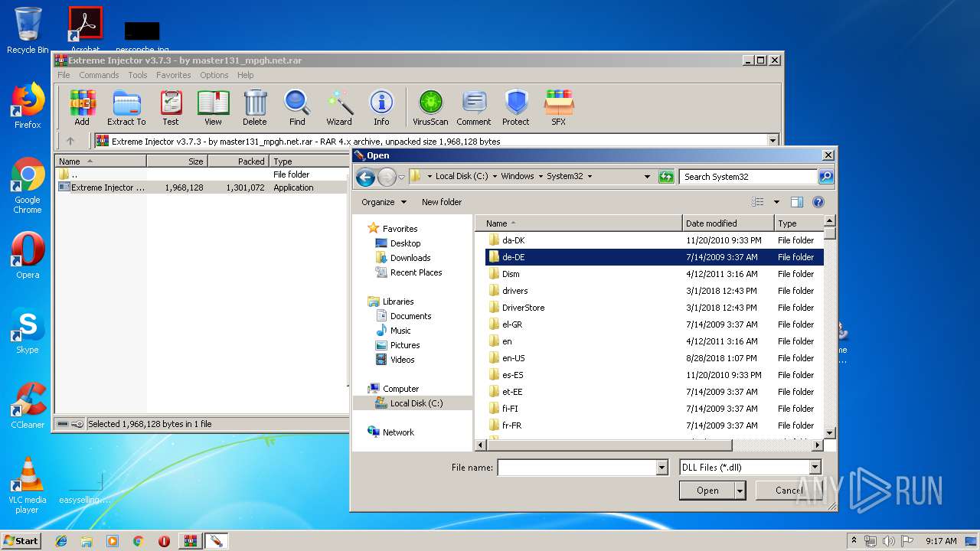Click the Comment toolbar icon
The width and height of the screenshot is (980, 551).
(474, 107)
